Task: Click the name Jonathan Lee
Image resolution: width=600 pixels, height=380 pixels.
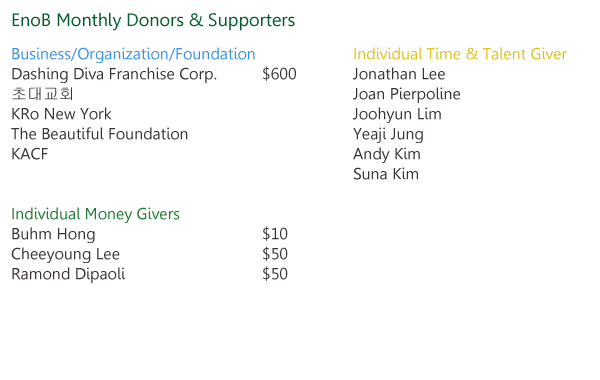Action: (x=399, y=74)
